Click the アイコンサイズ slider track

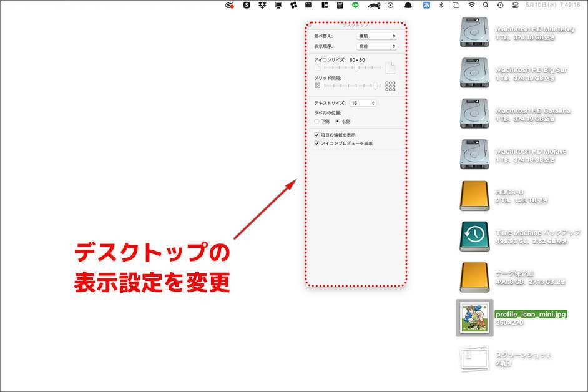click(353, 68)
